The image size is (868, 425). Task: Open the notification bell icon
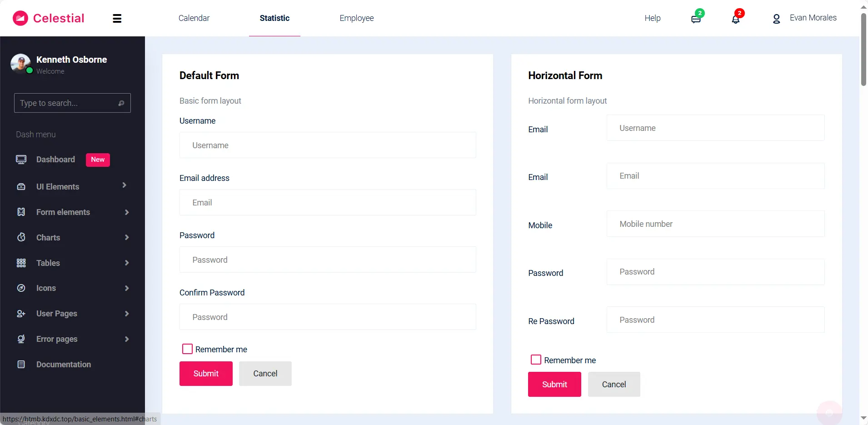[735, 19]
